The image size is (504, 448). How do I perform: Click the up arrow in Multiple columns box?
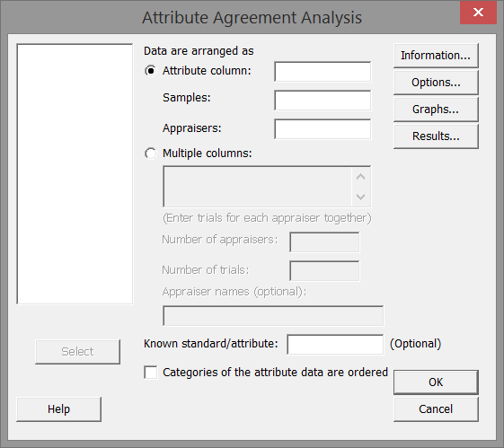(x=361, y=177)
